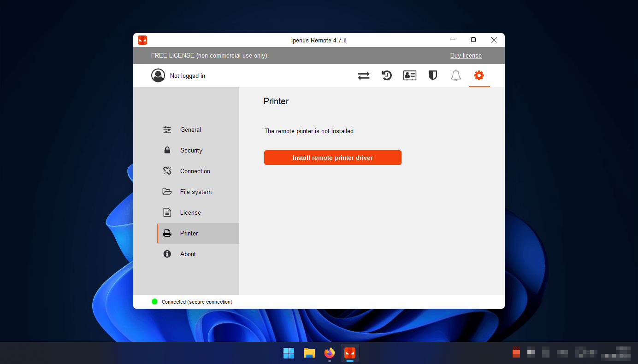Select the Printer settings section
638x364 pixels.
click(x=198, y=234)
